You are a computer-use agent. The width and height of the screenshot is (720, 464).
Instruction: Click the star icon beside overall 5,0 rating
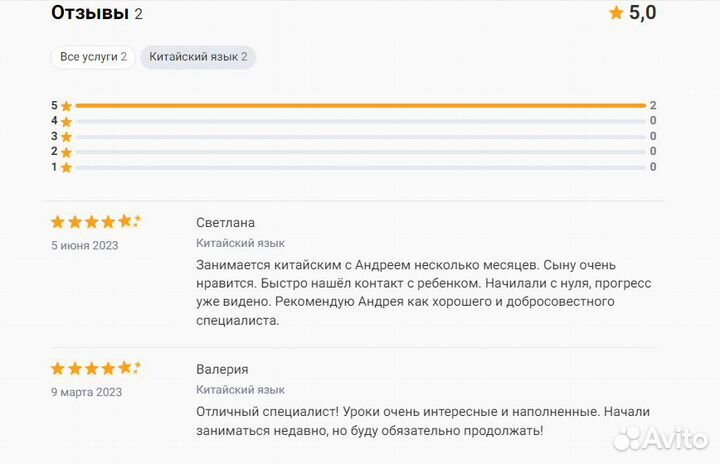click(x=616, y=13)
